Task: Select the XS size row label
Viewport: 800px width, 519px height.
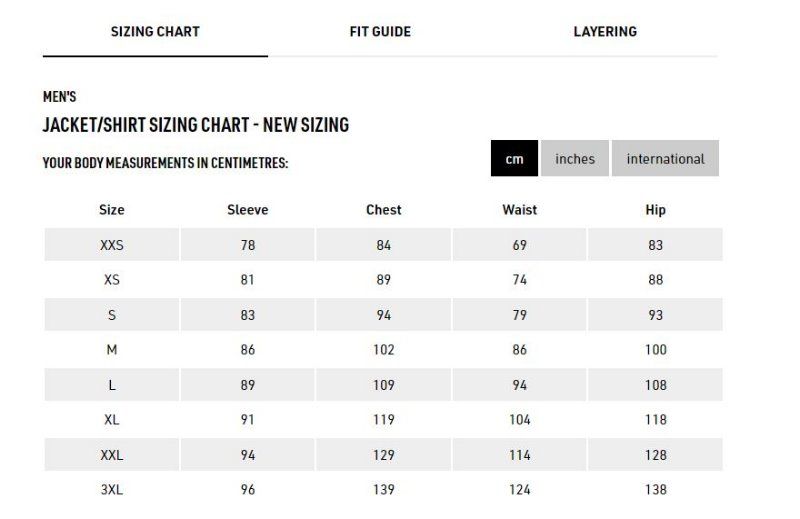Action: coord(112,280)
